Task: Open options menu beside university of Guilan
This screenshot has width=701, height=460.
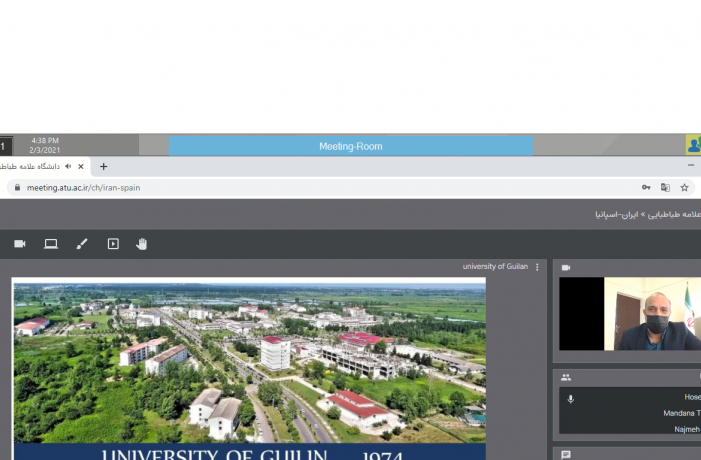Action: pos(537,267)
